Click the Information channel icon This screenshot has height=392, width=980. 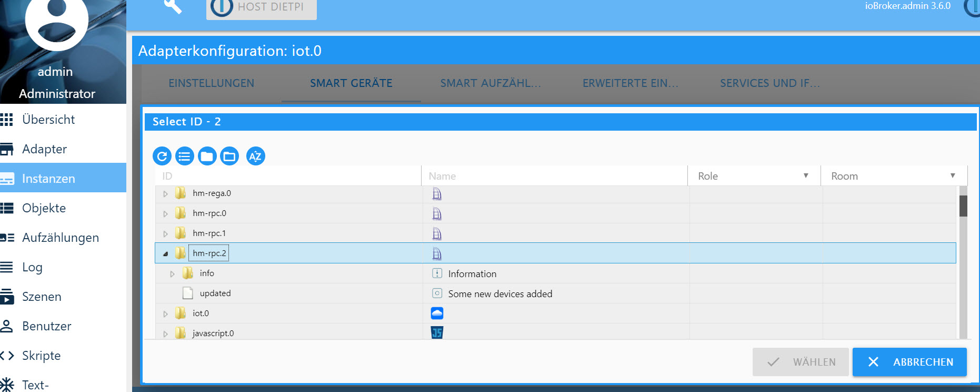pyautogui.click(x=437, y=273)
